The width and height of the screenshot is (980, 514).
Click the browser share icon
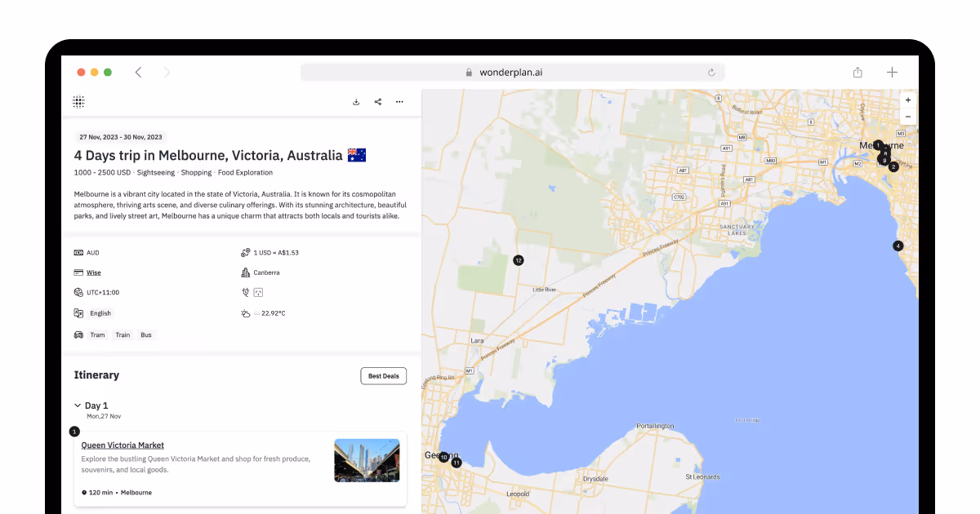coord(857,72)
